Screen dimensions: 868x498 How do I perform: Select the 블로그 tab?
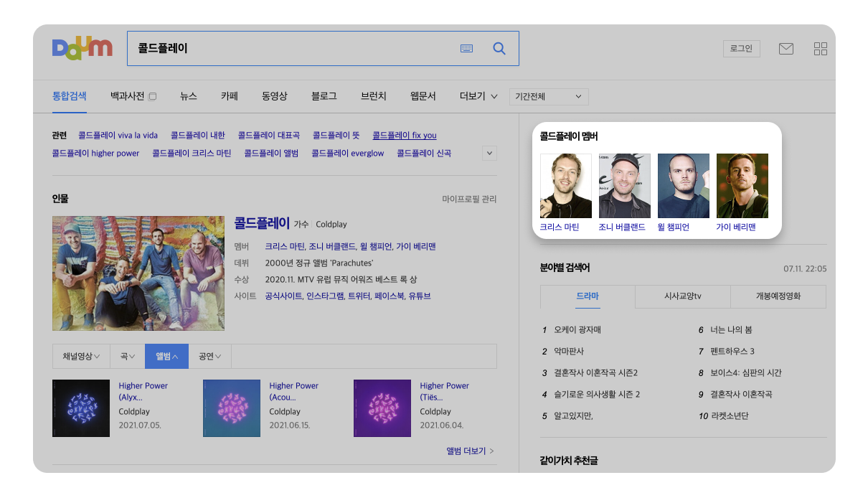pos(324,96)
